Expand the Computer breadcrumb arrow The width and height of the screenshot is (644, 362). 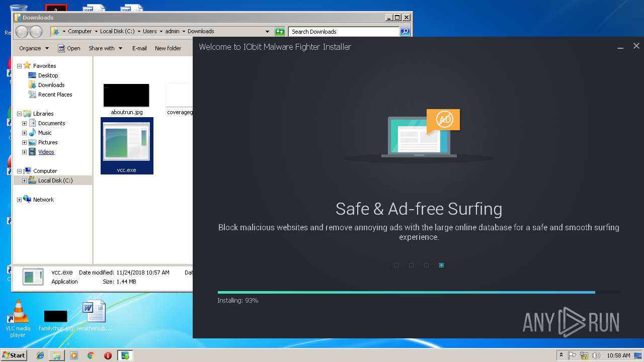[96, 31]
